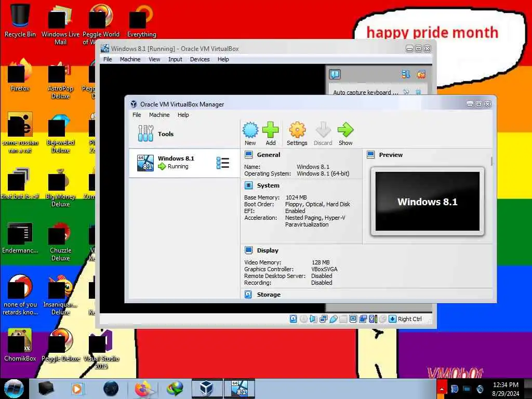The width and height of the screenshot is (532, 399).
Task: Click the keyboard capture arrow icon
Action: pyautogui.click(x=392, y=319)
